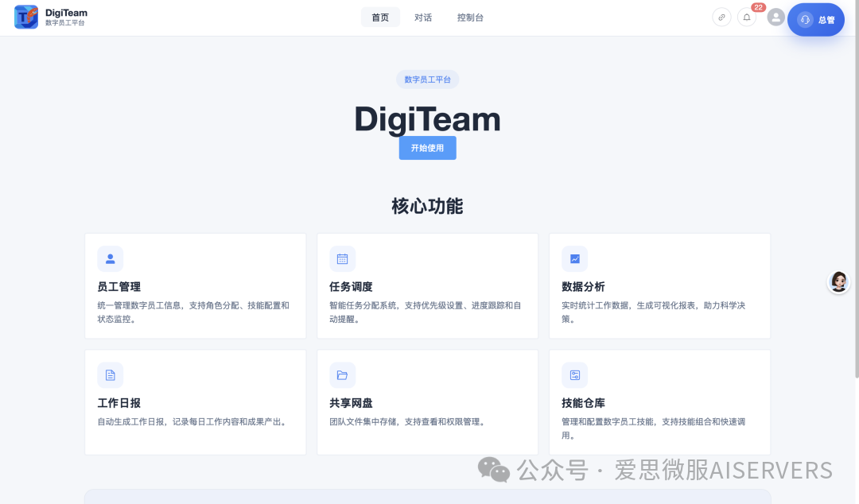Click the 任务调度 calendar icon
859x504 pixels.
tap(342, 258)
